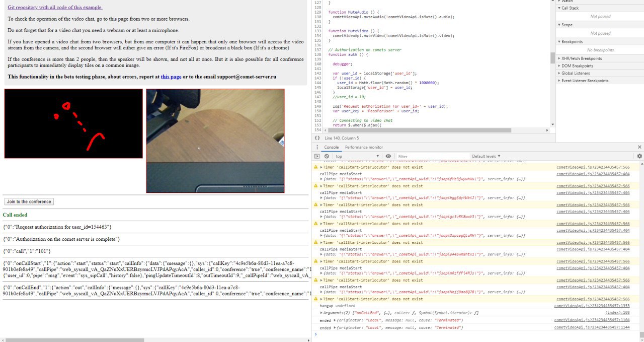The height and width of the screenshot is (342, 644).
Task: Open the 'top' JavaScript context dropdown
Action: [x=357, y=157]
